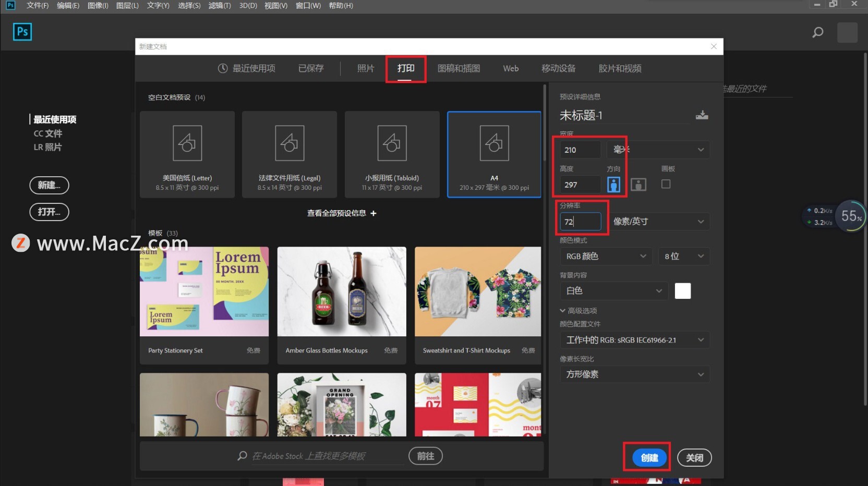The image size is (868, 486).
Task: Switch to the 最近使用项 tab
Action: pos(247,68)
